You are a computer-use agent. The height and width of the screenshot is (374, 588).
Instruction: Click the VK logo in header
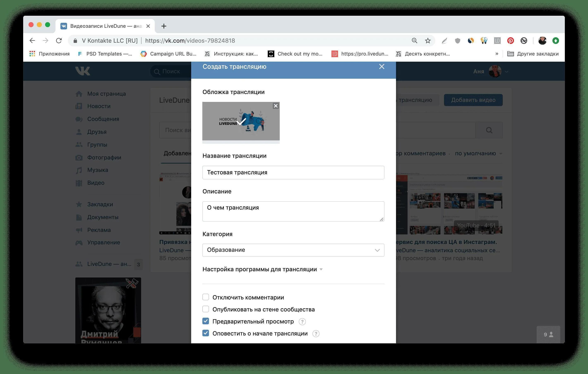[x=83, y=71]
